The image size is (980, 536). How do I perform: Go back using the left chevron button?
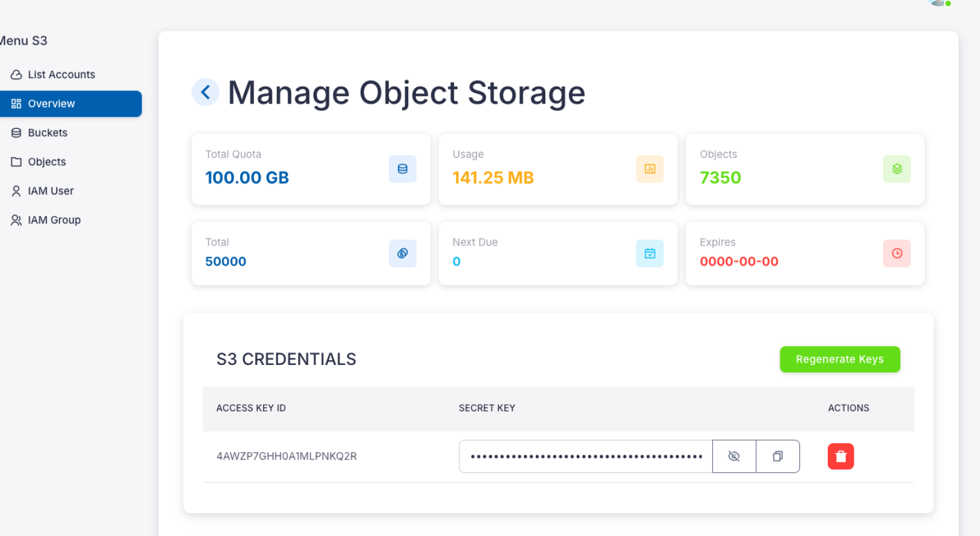point(205,92)
